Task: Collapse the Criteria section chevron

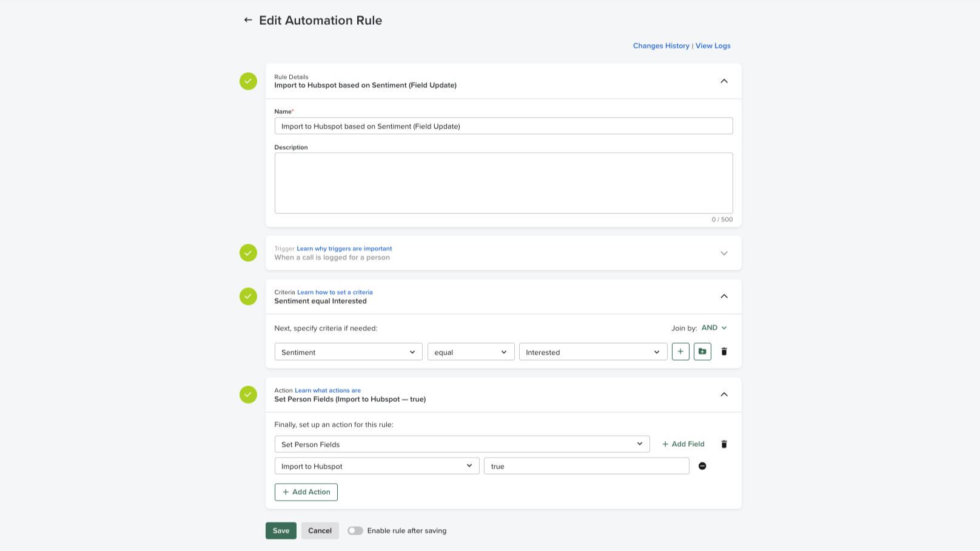Action: 723,296
